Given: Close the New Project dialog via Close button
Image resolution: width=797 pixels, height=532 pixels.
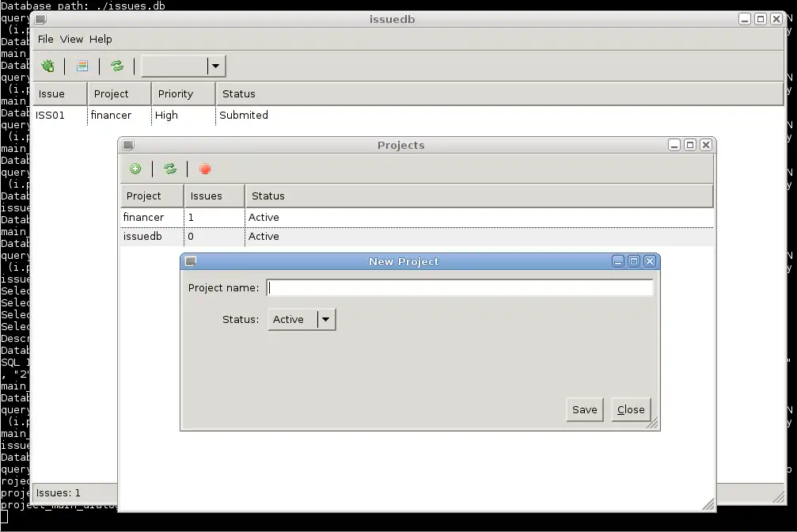Looking at the screenshot, I should coord(631,409).
